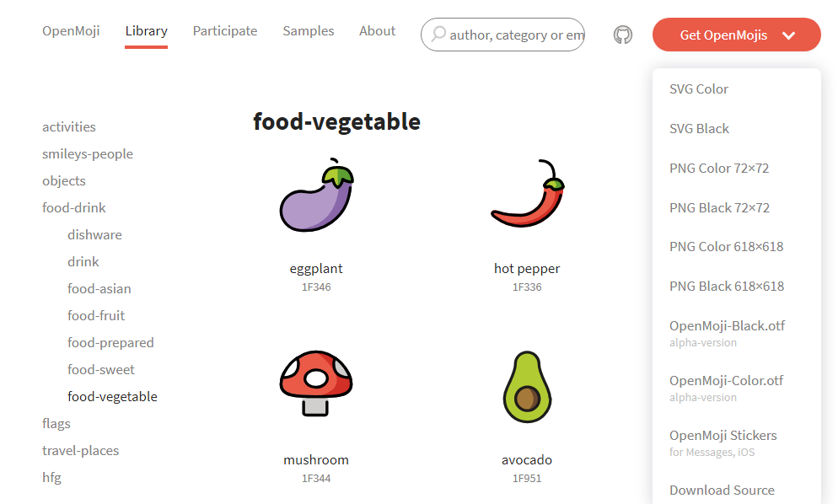Open the Samples page
838x504 pixels.
coord(309,31)
